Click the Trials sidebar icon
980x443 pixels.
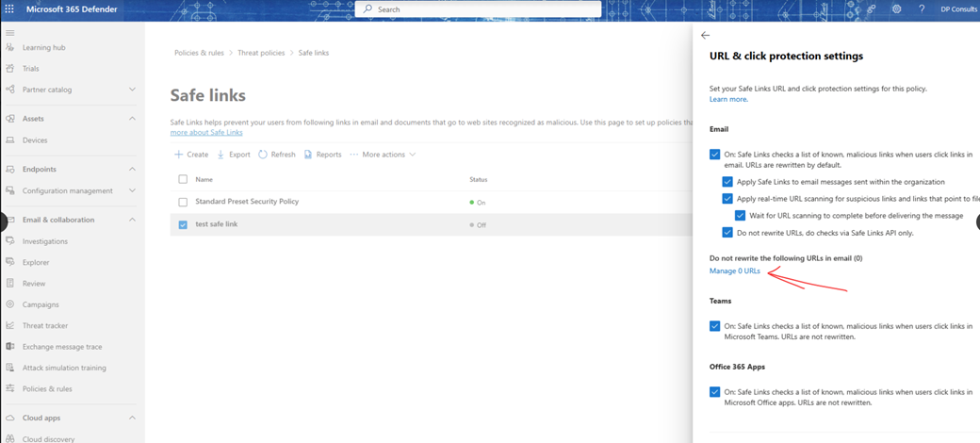[10, 69]
